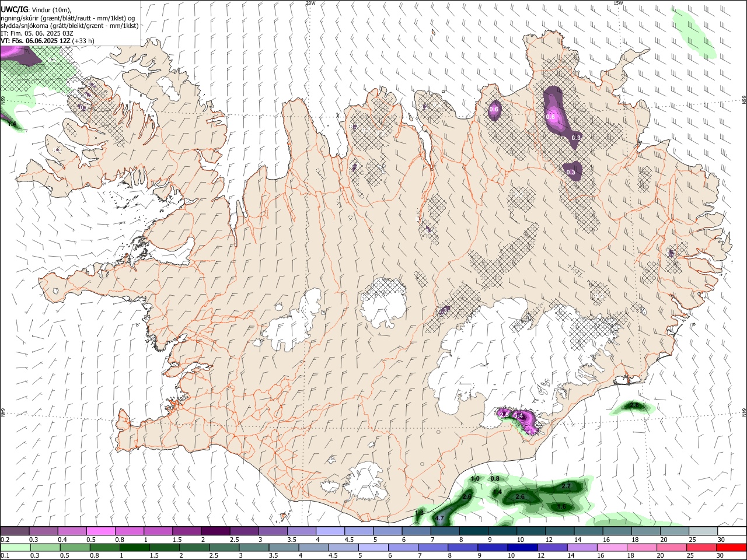747x560 pixels.
Task: Click the 'rigning/skúrir (grænt/blátt/rautt - mm/1klst) og' line
Action: (x=68, y=18)
